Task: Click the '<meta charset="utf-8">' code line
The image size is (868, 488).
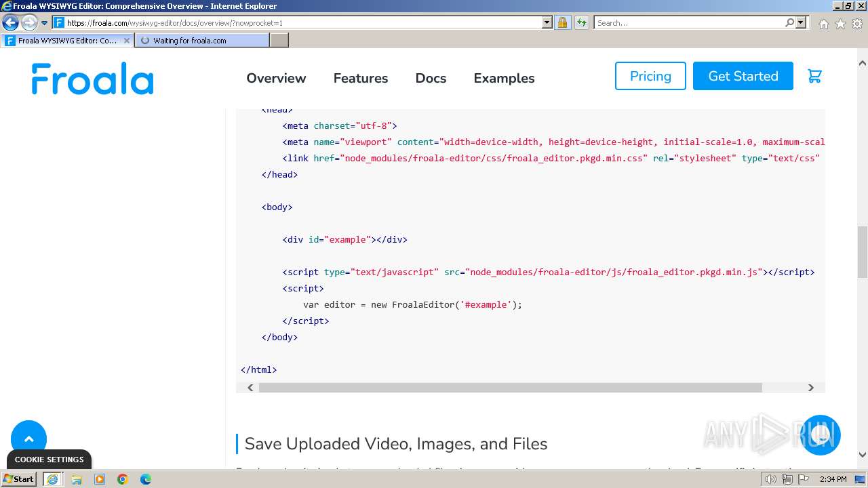Action: tap(340, 125)
